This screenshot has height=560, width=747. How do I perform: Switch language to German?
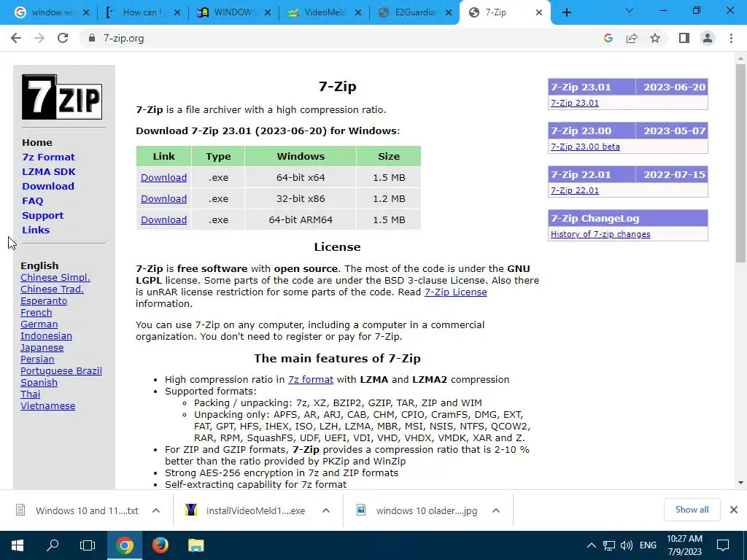click(39, 324)
